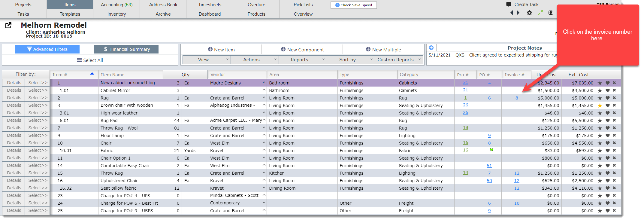Expand vendor caret on Contemporary row
The image size is (644, 220).
[264, 203]
